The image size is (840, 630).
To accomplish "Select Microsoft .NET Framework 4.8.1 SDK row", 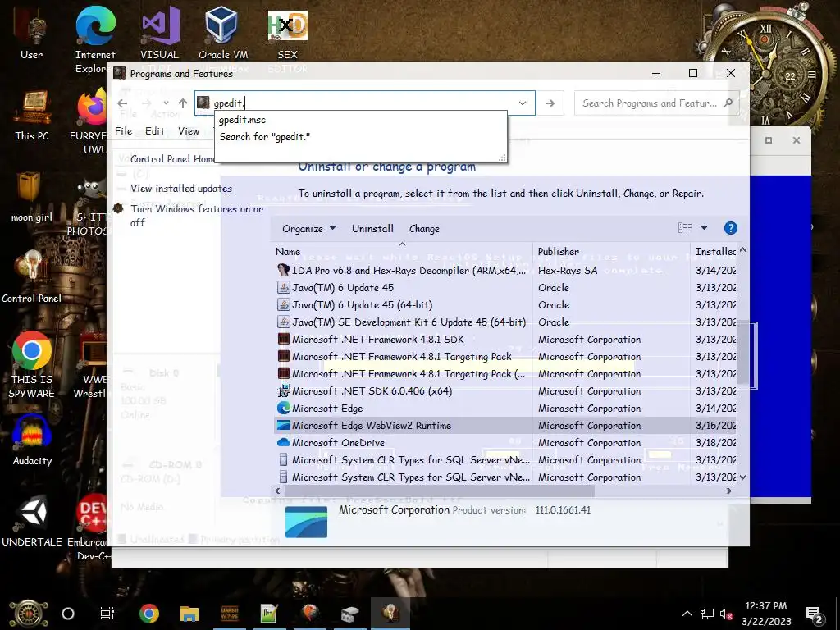I will coord(504,339).
